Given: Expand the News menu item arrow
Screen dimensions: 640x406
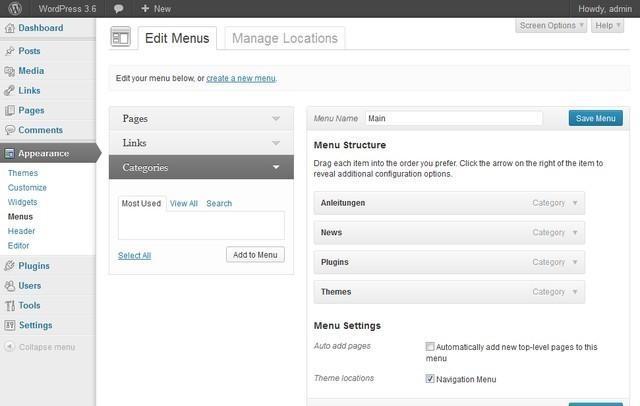Looking at the screenshot, I should [575, 233].
